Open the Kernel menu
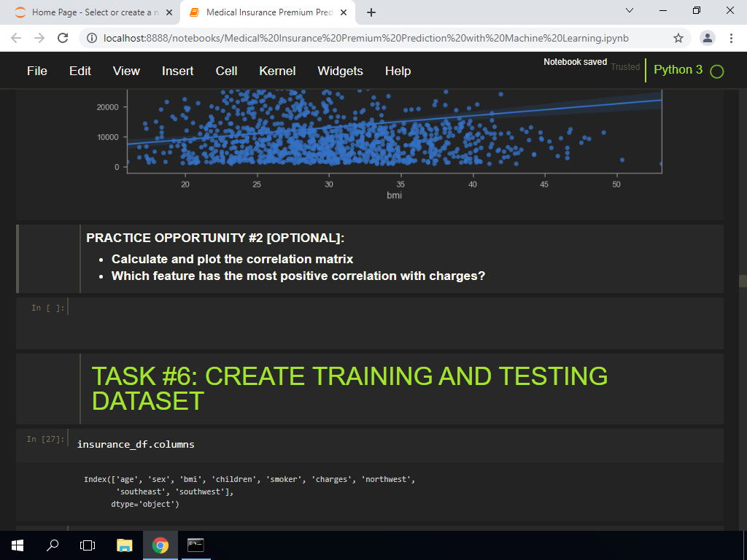 [277, 71]
